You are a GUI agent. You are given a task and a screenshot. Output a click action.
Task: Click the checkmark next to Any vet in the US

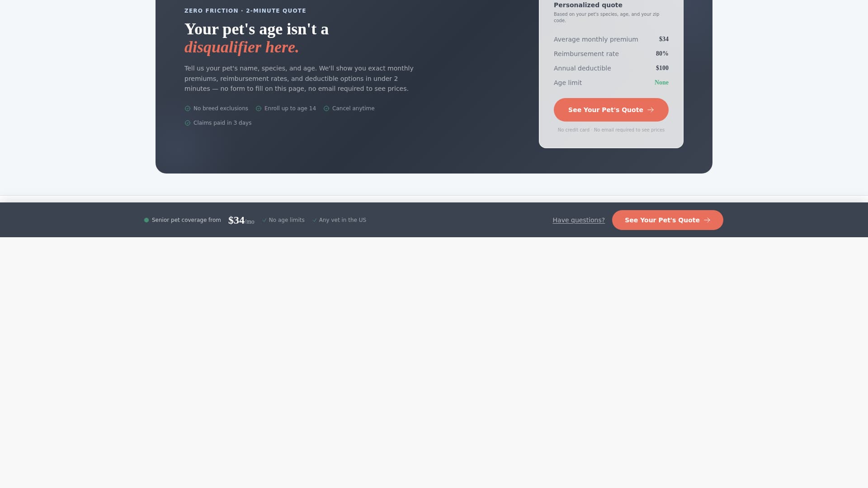tap(315, 221)
